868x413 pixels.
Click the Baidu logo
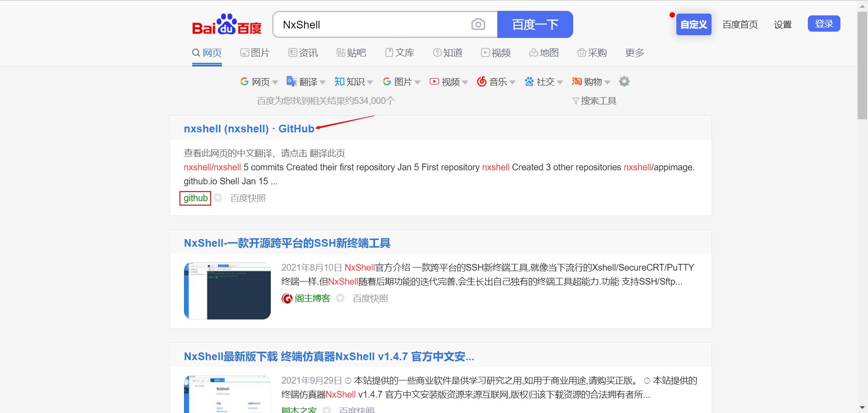[x=226, y=24]
